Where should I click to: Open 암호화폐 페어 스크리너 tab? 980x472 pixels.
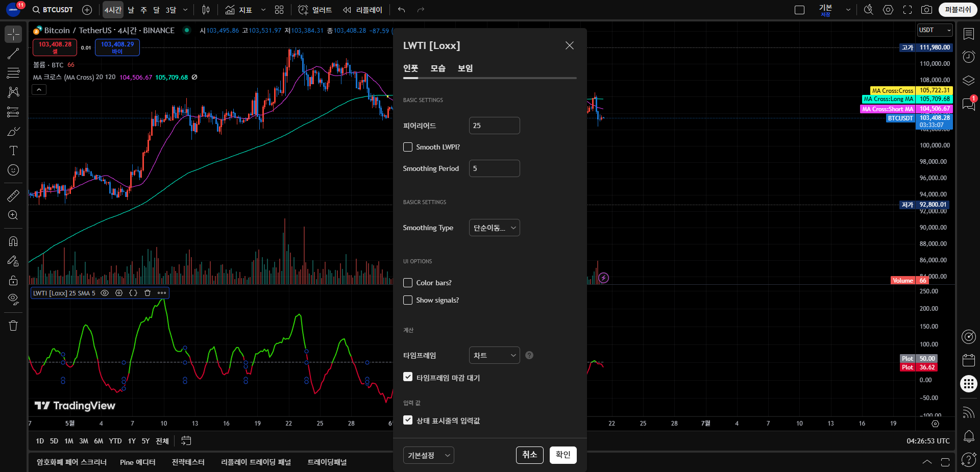pyautogui.click(x=71, y=462)
